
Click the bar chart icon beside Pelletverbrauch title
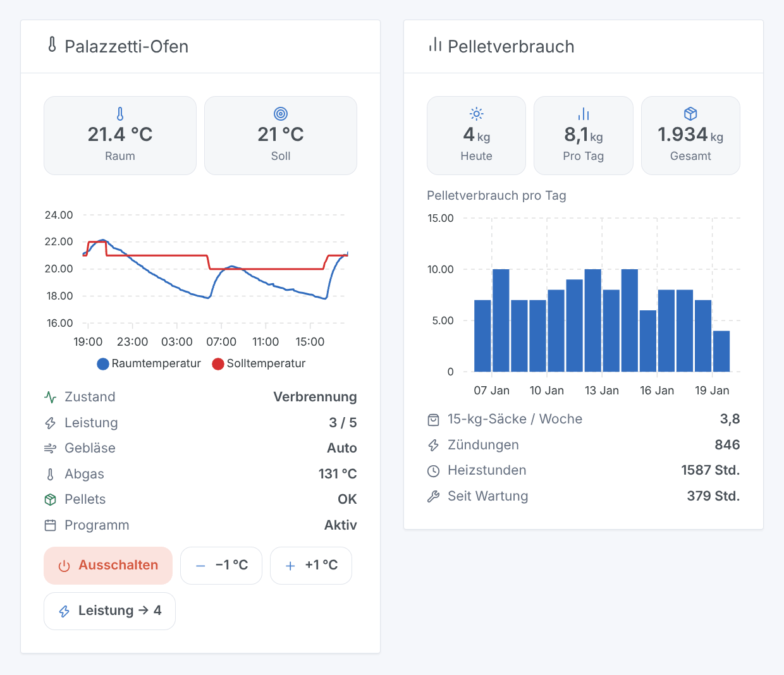435,45
